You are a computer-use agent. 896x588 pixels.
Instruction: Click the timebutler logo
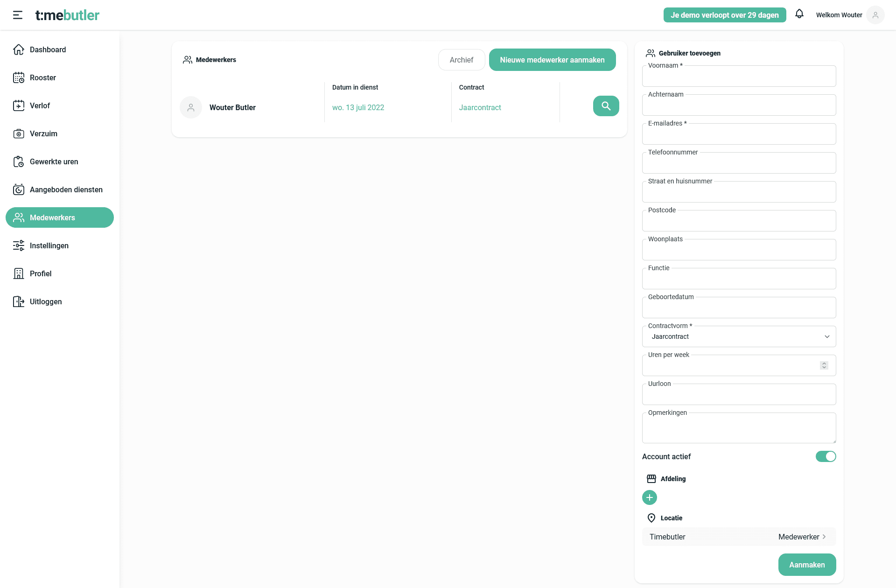pos(67,15)
